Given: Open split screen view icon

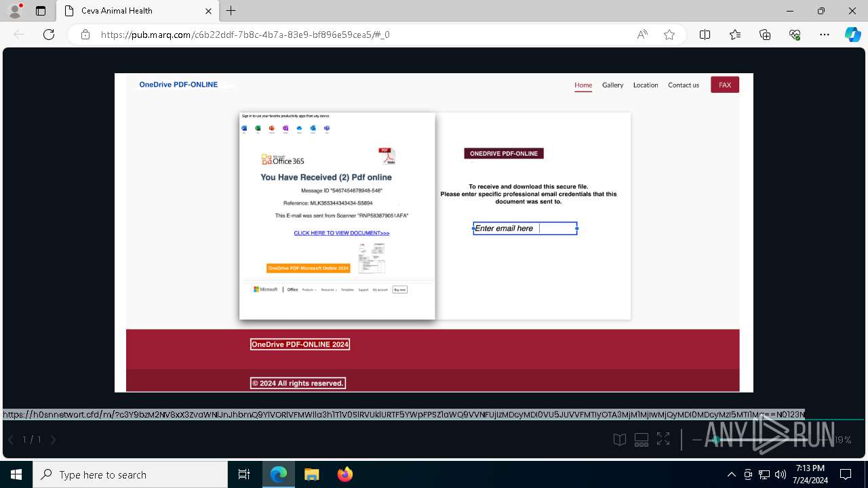Looking at the screenshot, I should (705, 35).
